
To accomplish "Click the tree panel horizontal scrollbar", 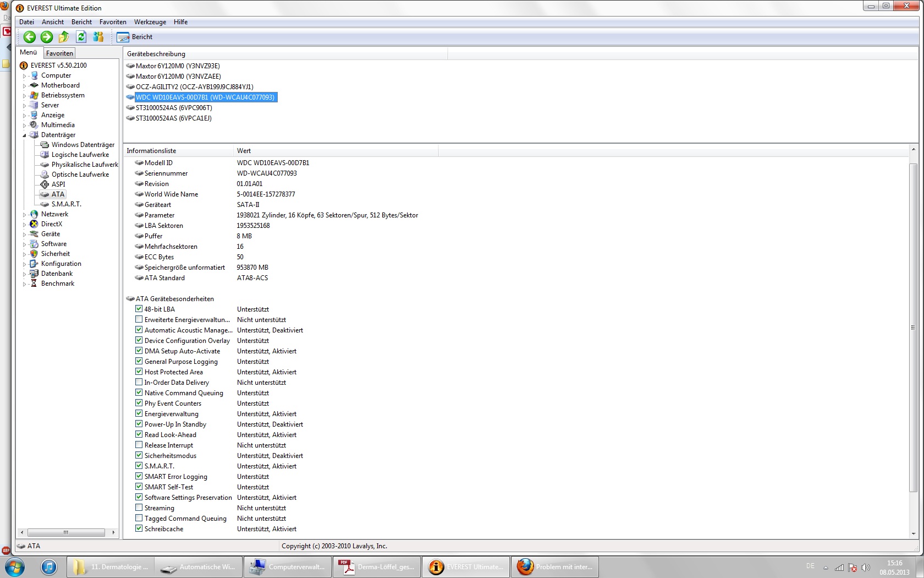I will point(67,532).
